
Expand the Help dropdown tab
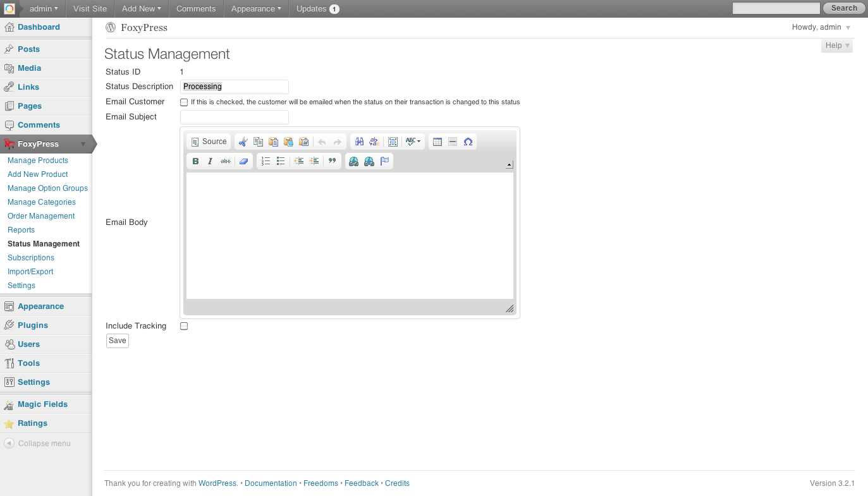pyautogui.click(x=837, y=45)
